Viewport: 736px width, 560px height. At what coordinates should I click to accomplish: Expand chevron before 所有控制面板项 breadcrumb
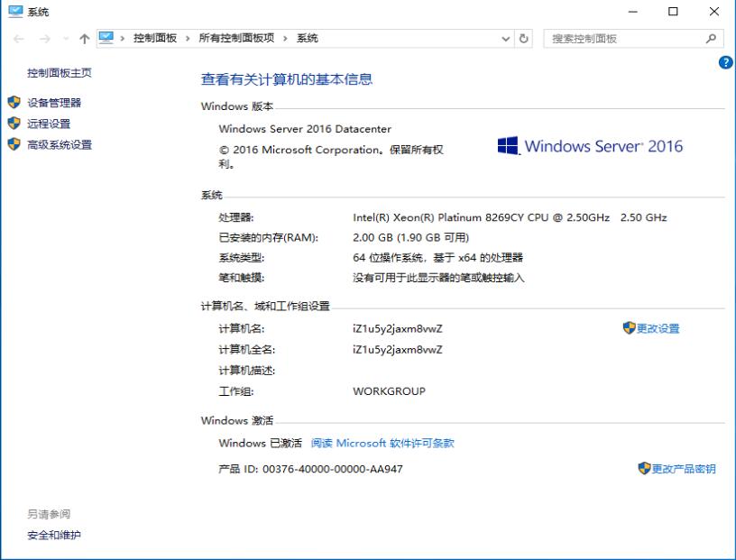pyautogui.click(x=188, y=39)
